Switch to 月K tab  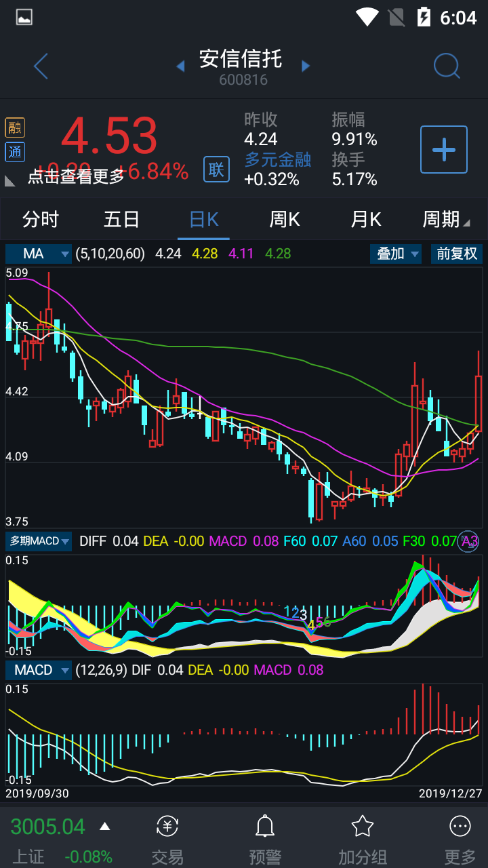click(366, 220)
